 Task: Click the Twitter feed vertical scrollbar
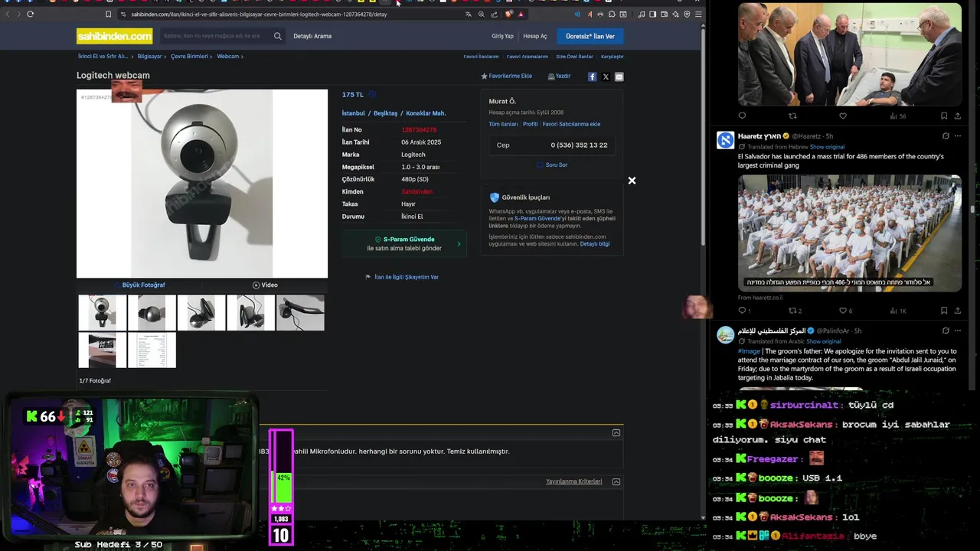click(x=972, y=208)
